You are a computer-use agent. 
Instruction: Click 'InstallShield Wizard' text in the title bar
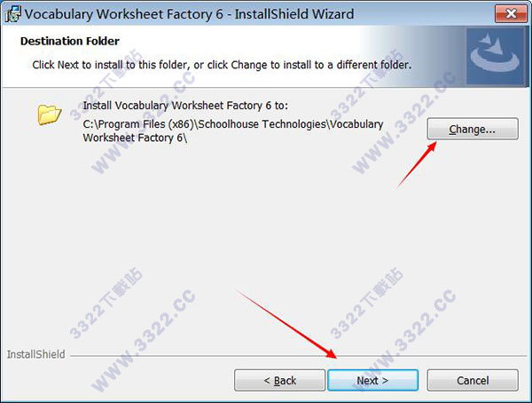click(294, 14)
